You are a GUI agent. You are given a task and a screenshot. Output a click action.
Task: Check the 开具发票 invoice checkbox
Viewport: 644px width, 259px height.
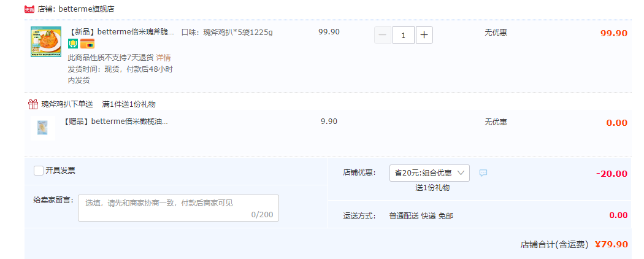(39, 171)
